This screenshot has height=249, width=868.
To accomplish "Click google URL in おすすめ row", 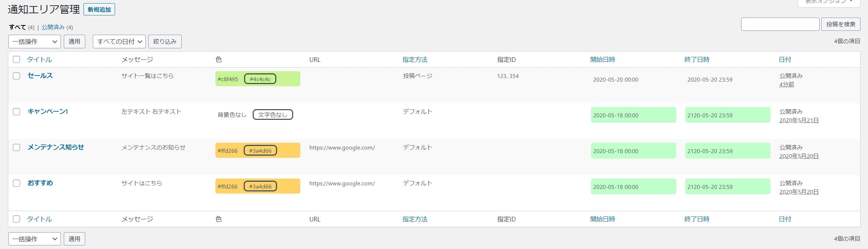I will click(342, 183).
